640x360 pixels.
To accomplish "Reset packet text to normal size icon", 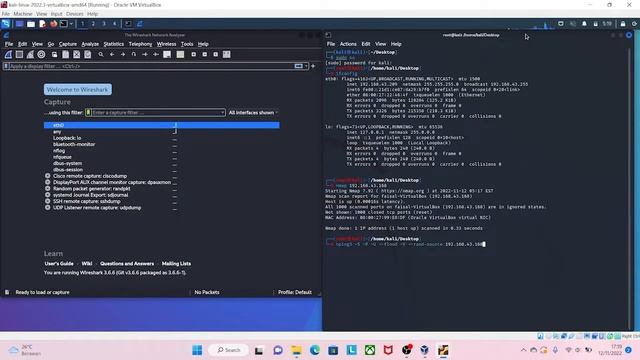I will [x=216, y=54].
